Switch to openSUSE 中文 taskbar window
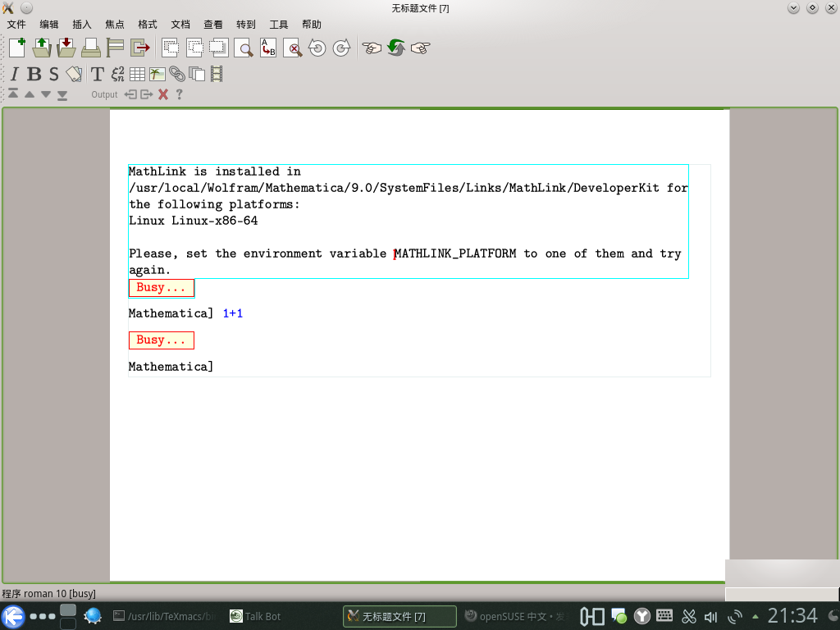This screenshot has height=630, width=840. click(x=515, y=616)
